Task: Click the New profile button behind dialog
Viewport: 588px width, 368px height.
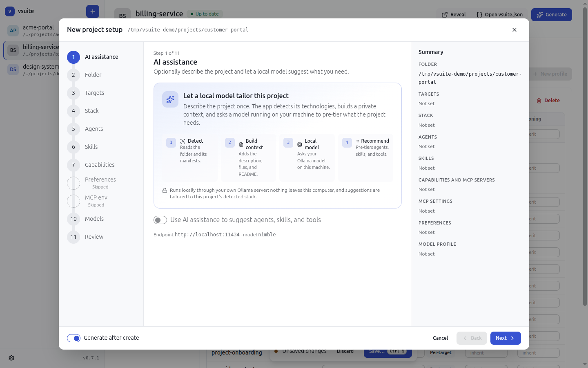Action: [550, 74]
